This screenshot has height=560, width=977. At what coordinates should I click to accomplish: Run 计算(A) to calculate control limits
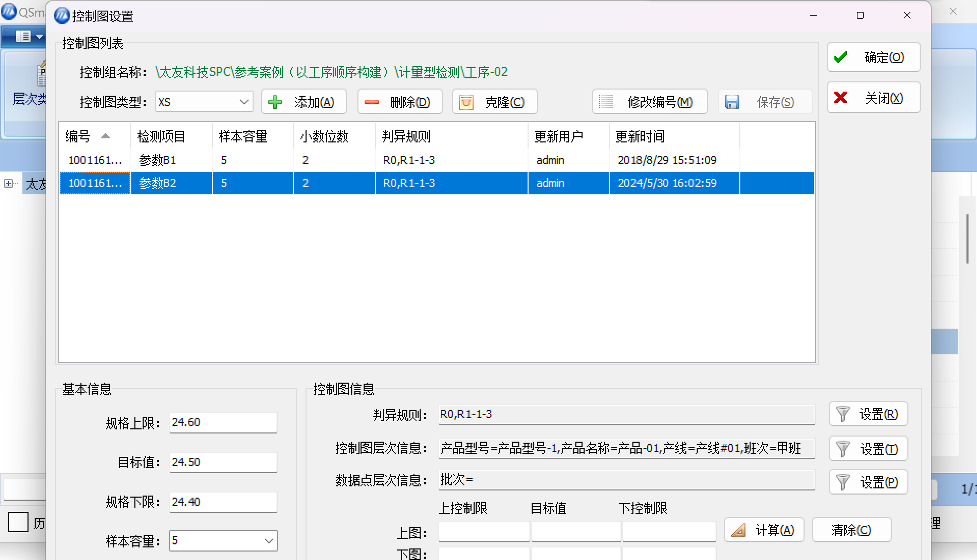pyautogui.click(x=764, y=529)
